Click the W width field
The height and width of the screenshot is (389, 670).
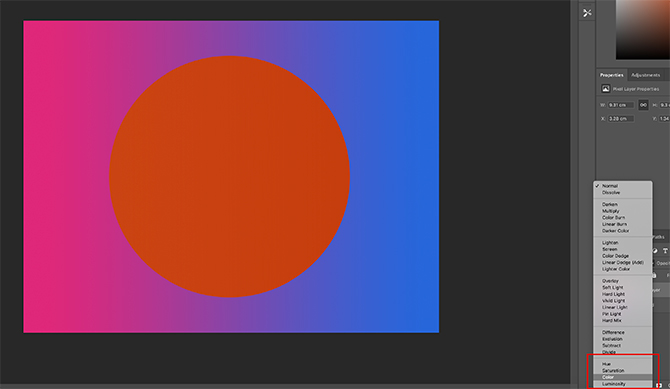pyautogui.click(x=621, y=105)
